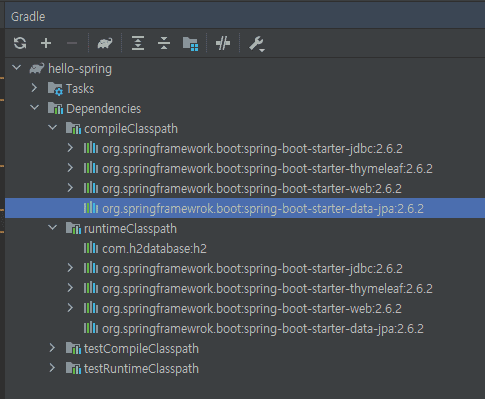Select spring-boot-starter-thymeleaf under compileClasspath
Screen dimensions: 485x399
tap(267, 169)
